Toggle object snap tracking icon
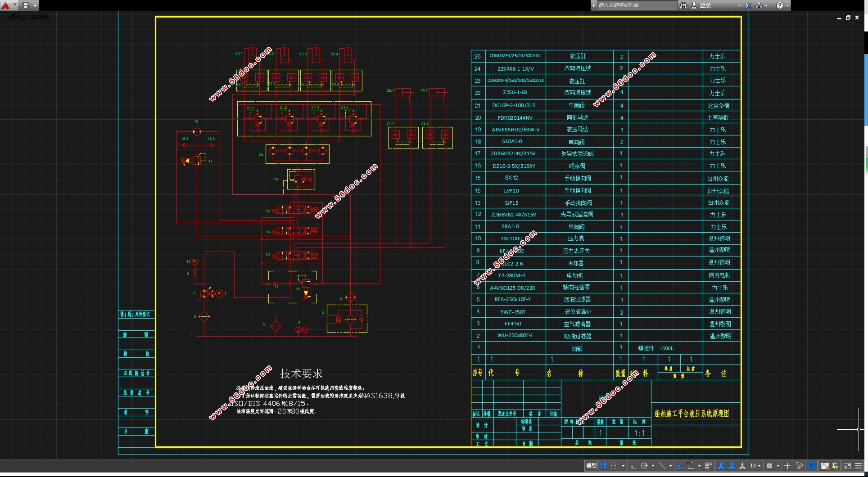868x477 pixels. click(x=680, y=466)
